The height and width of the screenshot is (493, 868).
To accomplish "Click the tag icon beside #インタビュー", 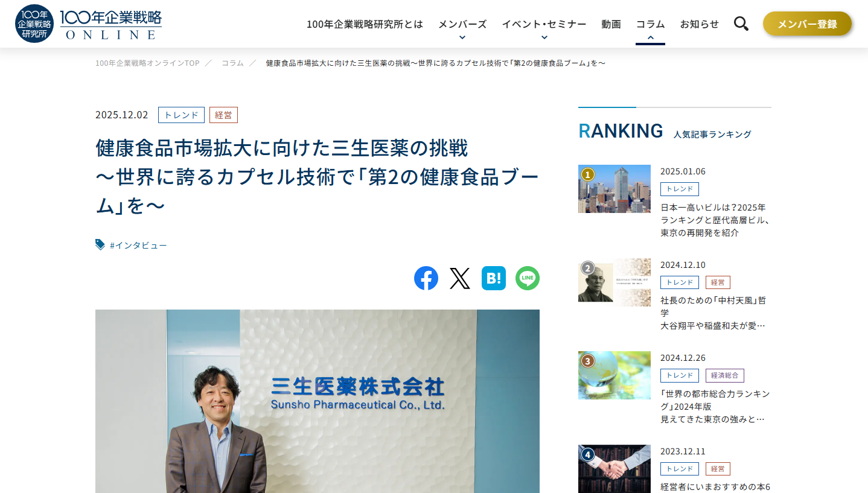I will pos(100,244).
